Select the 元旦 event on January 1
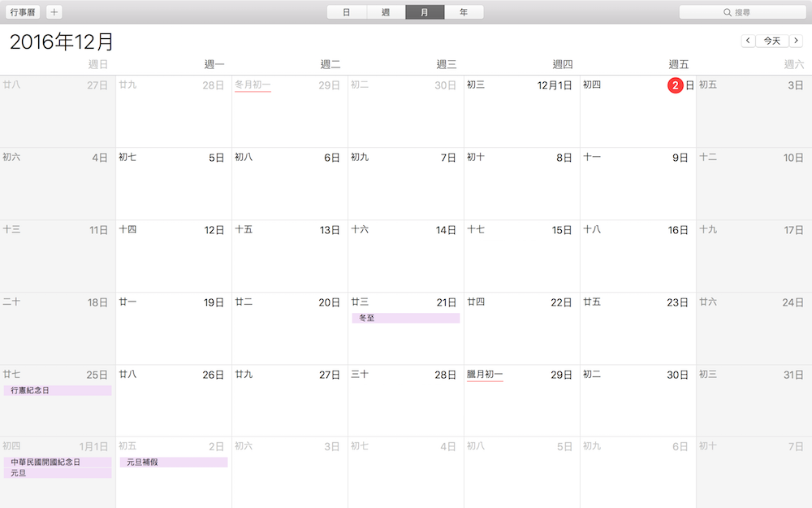This screenshot has height=508, width=812. (x=58, y=472)
